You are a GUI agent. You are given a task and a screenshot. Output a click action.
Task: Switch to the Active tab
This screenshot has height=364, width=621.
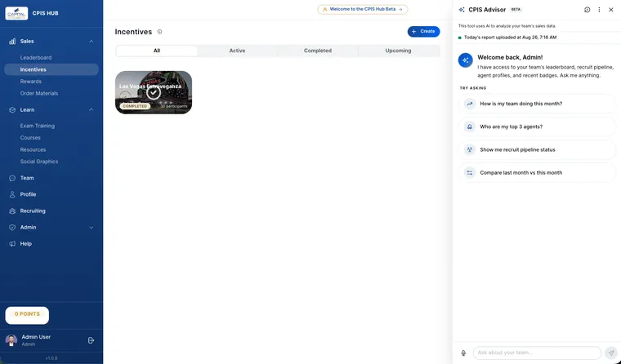pyautogui.click(x=237, y=51)
